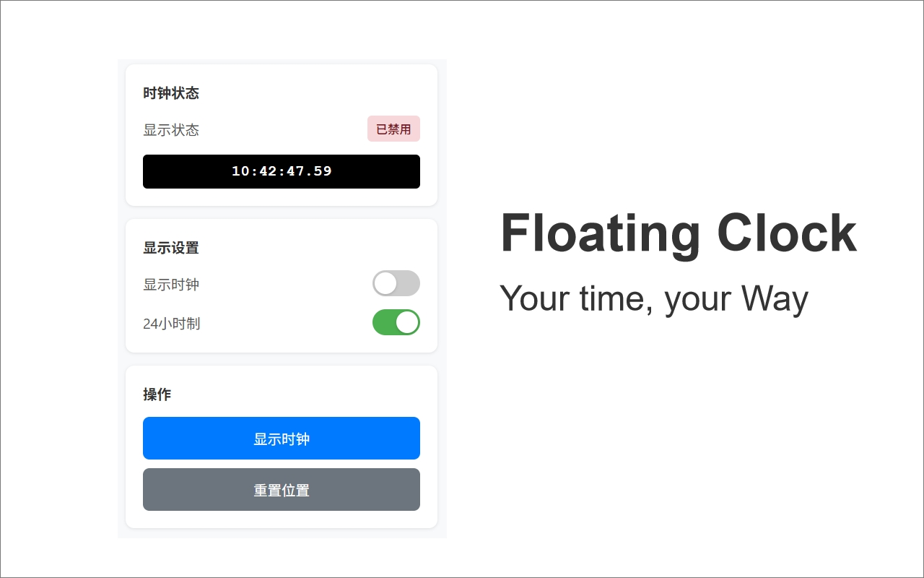Click the hour digits "10" in the clock readout
The image size is (924, 578).
tap(240, 172)
